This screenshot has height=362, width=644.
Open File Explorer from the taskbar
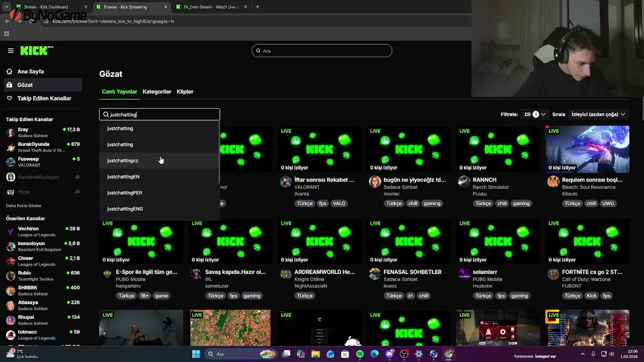315,354
